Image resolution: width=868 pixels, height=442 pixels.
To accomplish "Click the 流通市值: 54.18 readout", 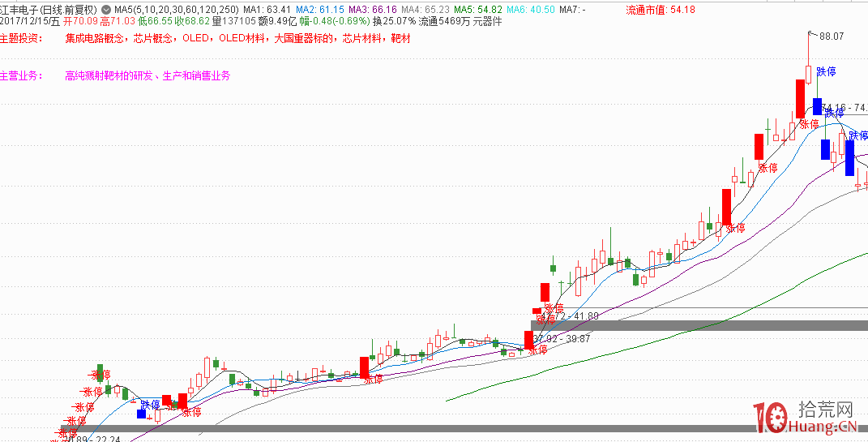I will pyautogui.click(x=660, y=10).
